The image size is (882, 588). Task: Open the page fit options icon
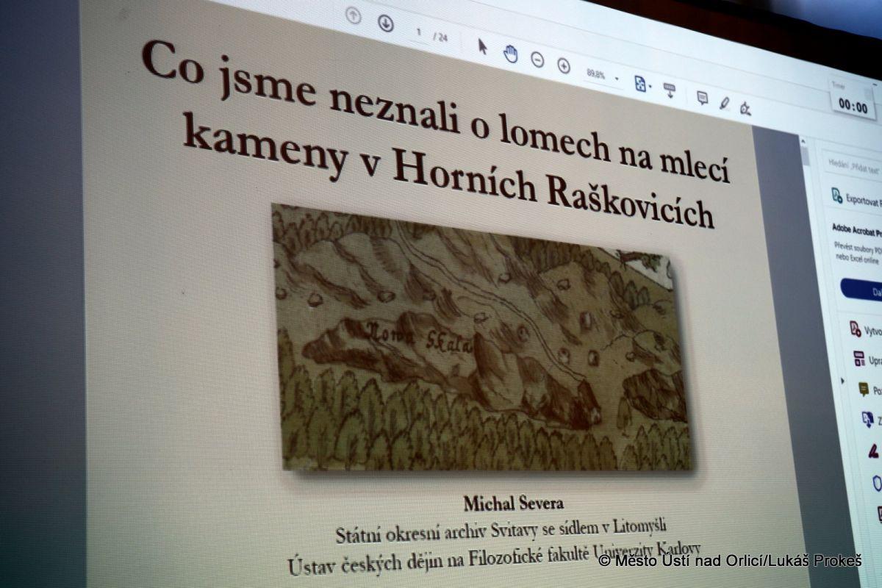pos(640,85)
